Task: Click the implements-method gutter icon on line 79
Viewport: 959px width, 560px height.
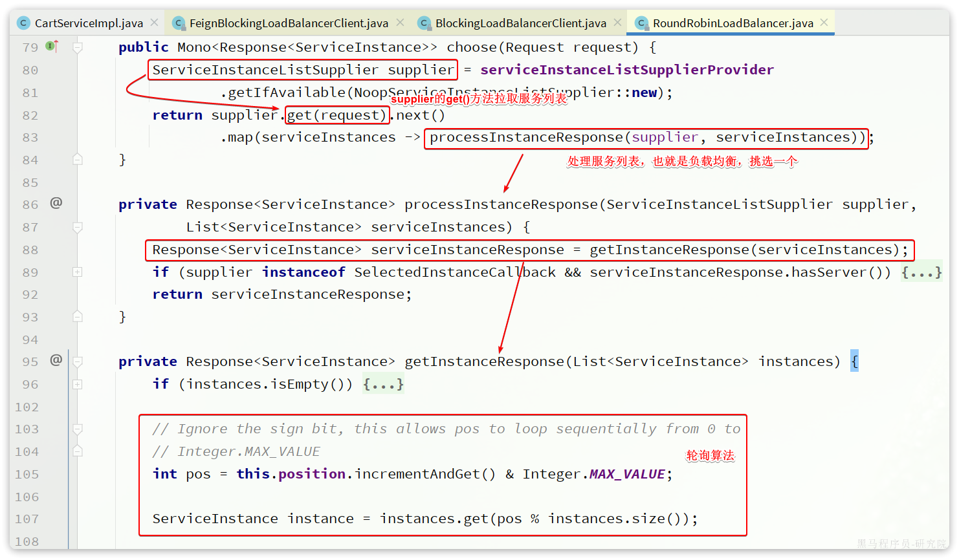Action: click(52, 47)
